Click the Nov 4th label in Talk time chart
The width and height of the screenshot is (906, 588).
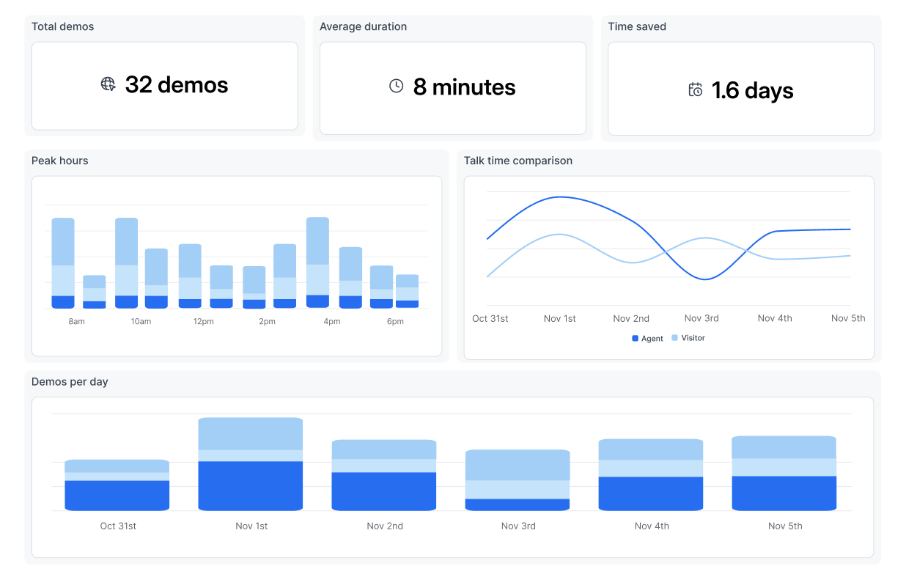click(x=775, y=318)
